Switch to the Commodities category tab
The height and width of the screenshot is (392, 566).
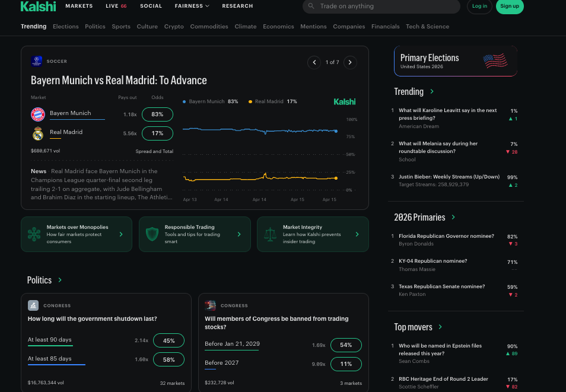tap(209, 26)
